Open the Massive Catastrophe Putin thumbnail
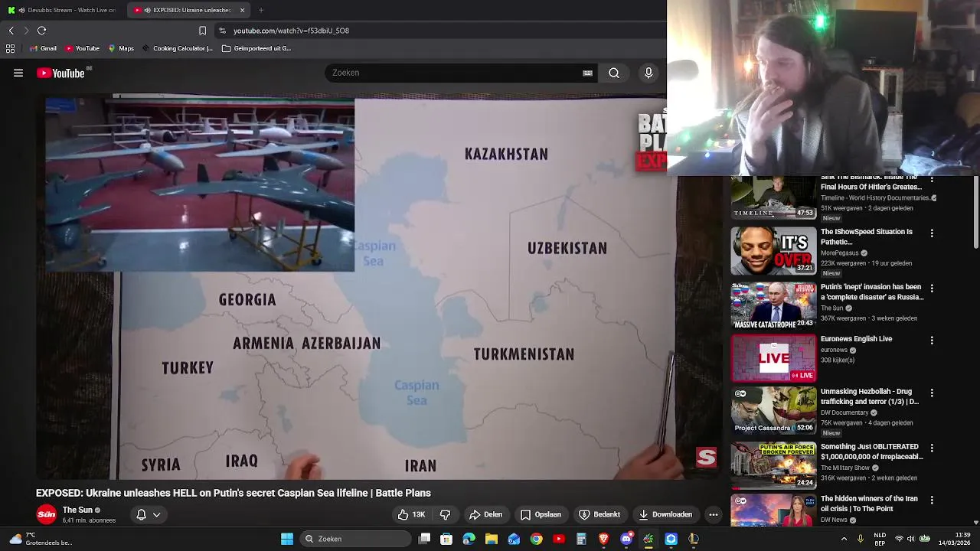The height and width of the screenshot is (551, 980). [773, 305]
